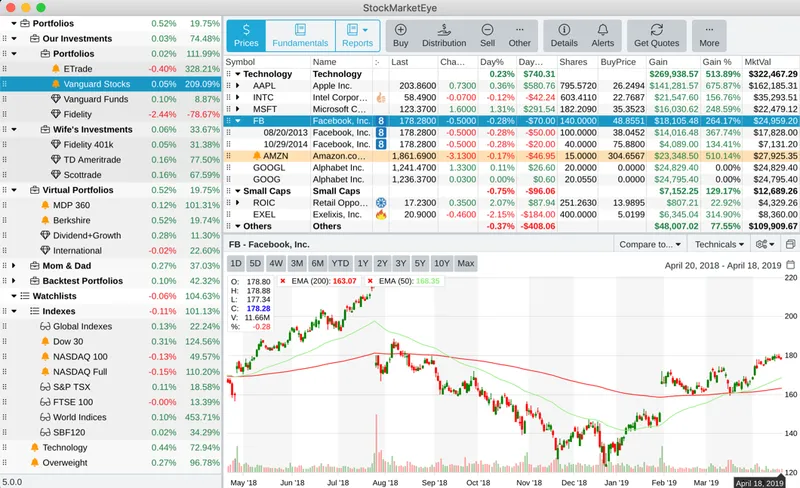Screen dimensions: 800x488
Task: Select the 3M chart range
Action: pyautogui.click(x=296, y=263)
